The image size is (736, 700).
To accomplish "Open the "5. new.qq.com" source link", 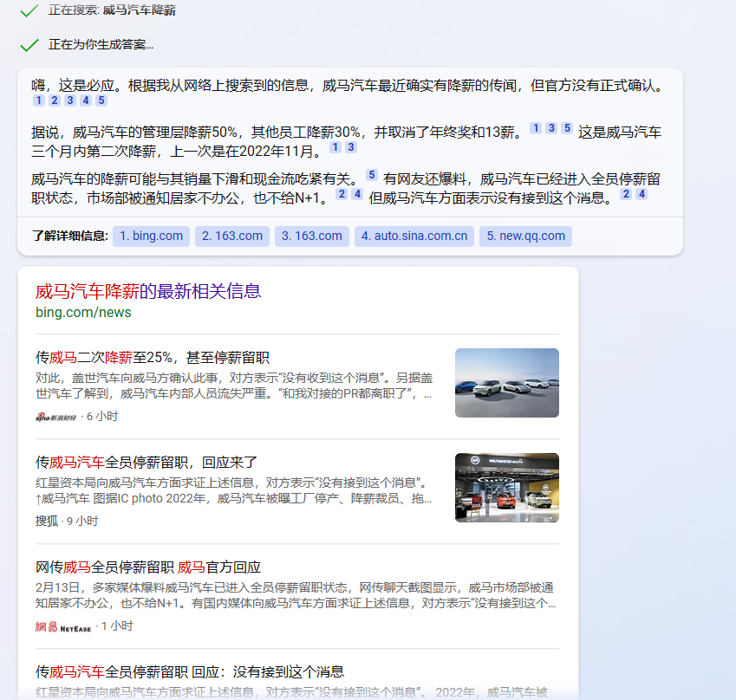I will pyautogui.click(x=524, y=236).
